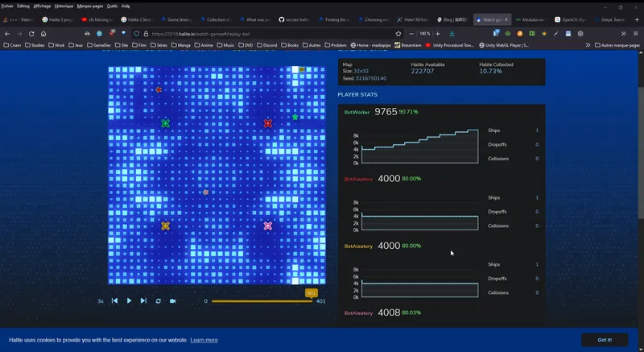Open the Studies bookmarks folder

pos(35,45)
